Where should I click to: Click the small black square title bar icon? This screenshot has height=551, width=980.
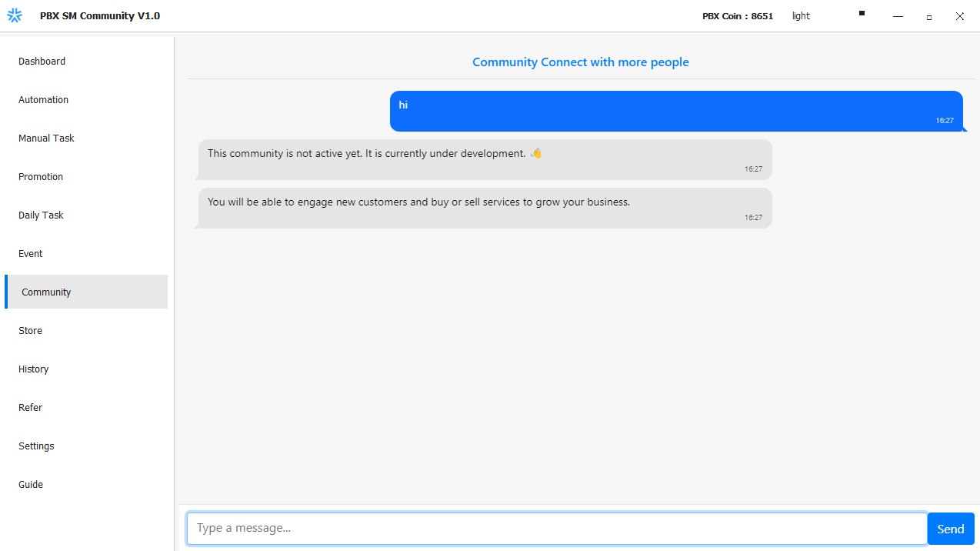click(x=862, y=13)
